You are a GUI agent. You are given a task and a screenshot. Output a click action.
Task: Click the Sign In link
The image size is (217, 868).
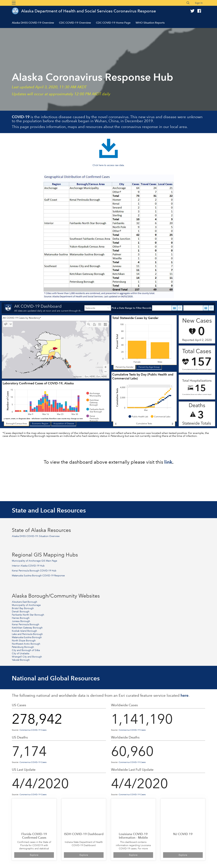199,3
